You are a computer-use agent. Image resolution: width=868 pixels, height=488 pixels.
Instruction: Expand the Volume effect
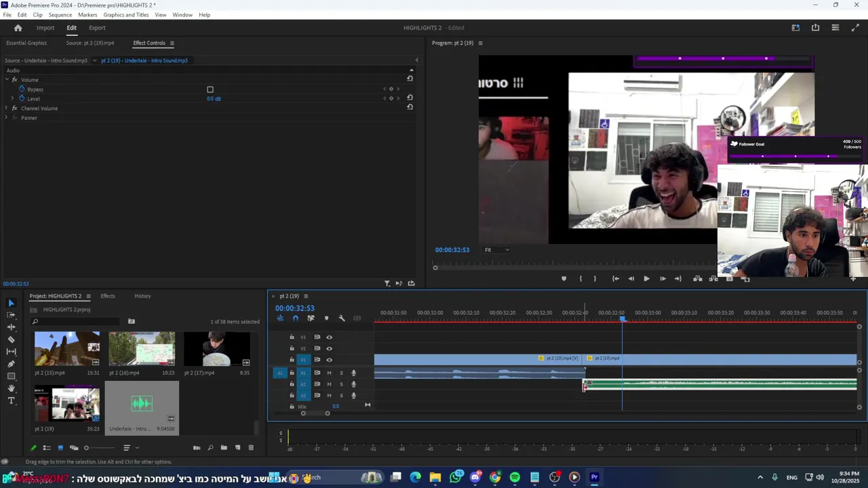click(x=6, y=80)
